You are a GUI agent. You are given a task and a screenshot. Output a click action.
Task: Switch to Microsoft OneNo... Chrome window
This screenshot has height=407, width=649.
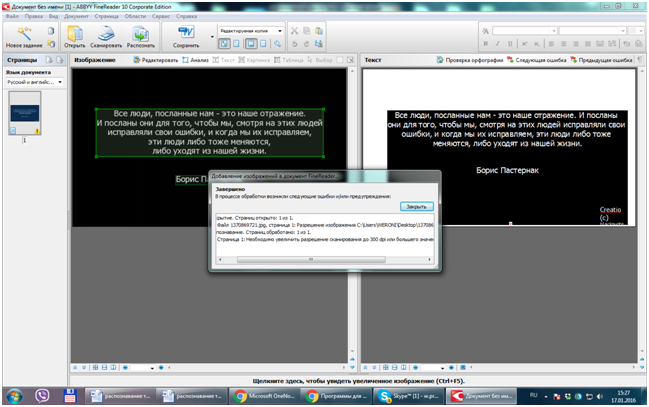[x=264, y=396]
